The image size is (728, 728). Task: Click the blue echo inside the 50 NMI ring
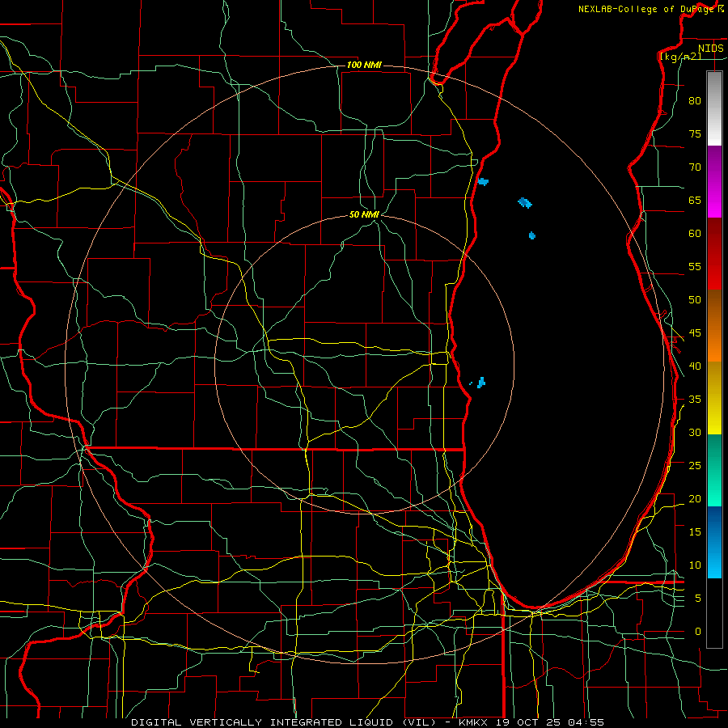tap(481, 383)
